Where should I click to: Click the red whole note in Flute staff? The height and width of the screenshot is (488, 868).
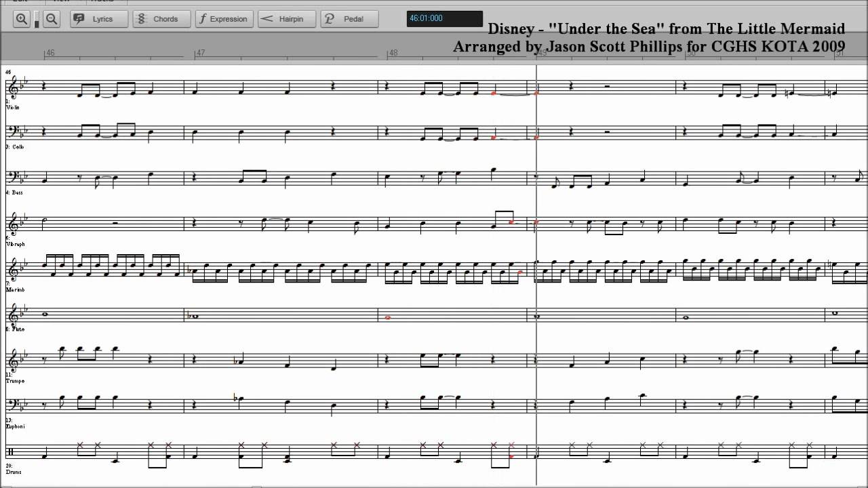tap(387, 317)
